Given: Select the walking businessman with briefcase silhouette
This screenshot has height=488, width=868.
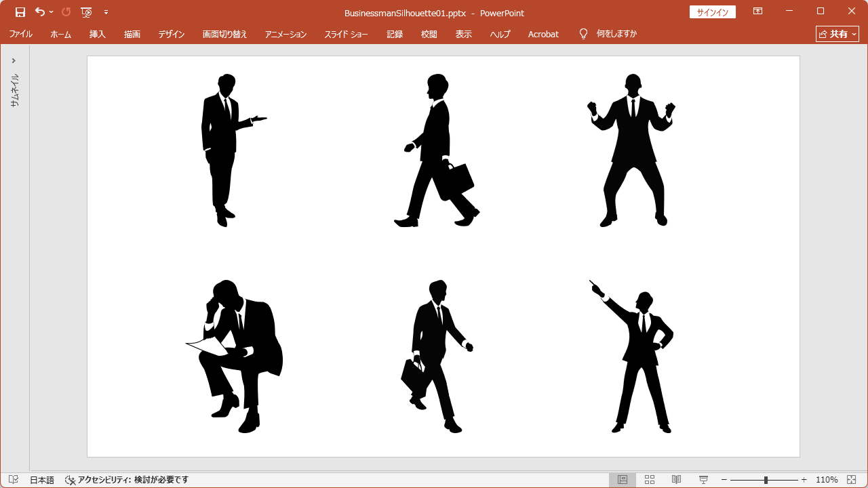Looking at the screenshot, I should 437,150.
